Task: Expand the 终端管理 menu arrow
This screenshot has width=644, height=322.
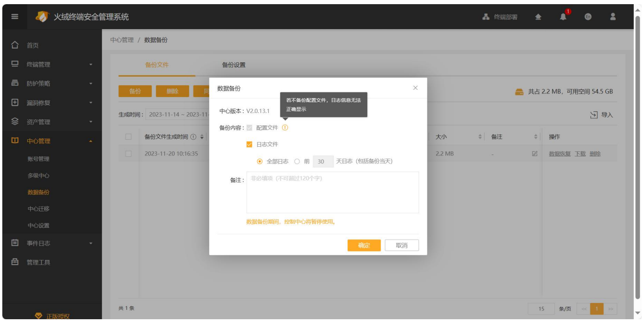Action: point(91,65)
